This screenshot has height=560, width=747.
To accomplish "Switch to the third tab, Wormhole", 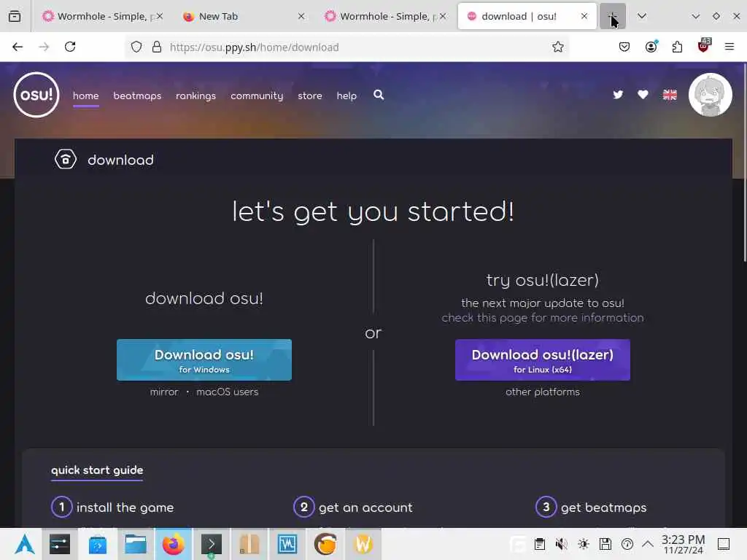I will [384, 16].
